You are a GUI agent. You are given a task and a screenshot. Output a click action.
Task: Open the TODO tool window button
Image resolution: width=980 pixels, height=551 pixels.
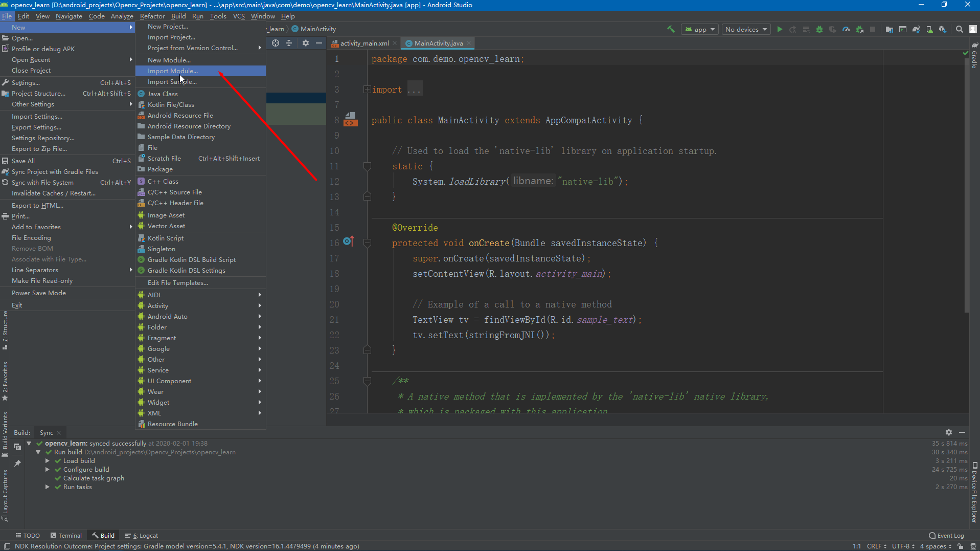point(28,535)
